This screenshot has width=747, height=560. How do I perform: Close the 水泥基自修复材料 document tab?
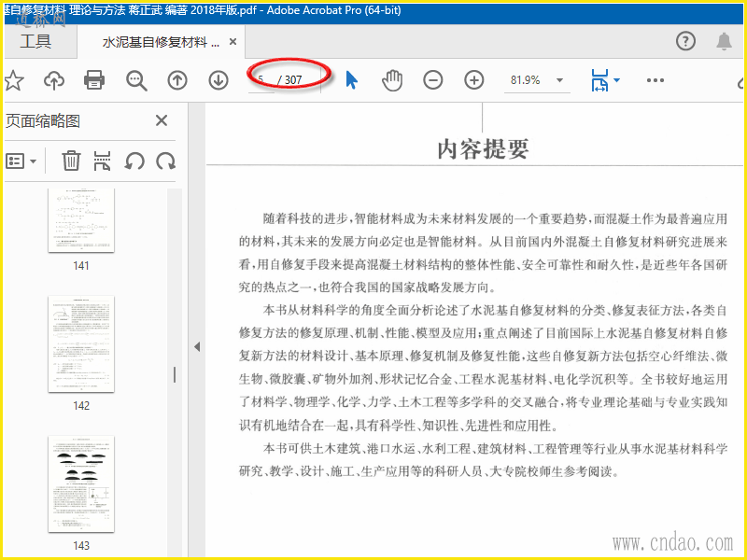(x=233, y=42)
